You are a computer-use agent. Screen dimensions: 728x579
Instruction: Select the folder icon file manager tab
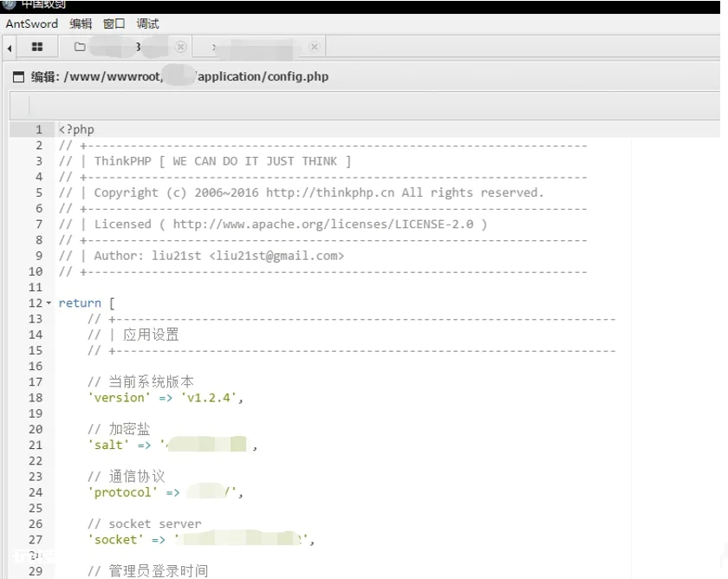pos(80,47)
